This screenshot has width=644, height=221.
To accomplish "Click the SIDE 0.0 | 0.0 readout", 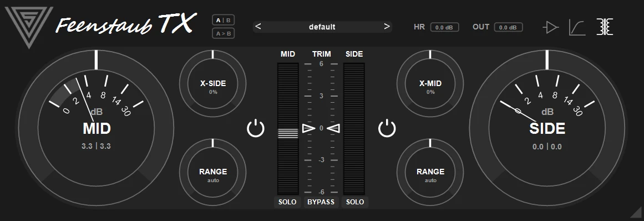I will tap(547, 147).
